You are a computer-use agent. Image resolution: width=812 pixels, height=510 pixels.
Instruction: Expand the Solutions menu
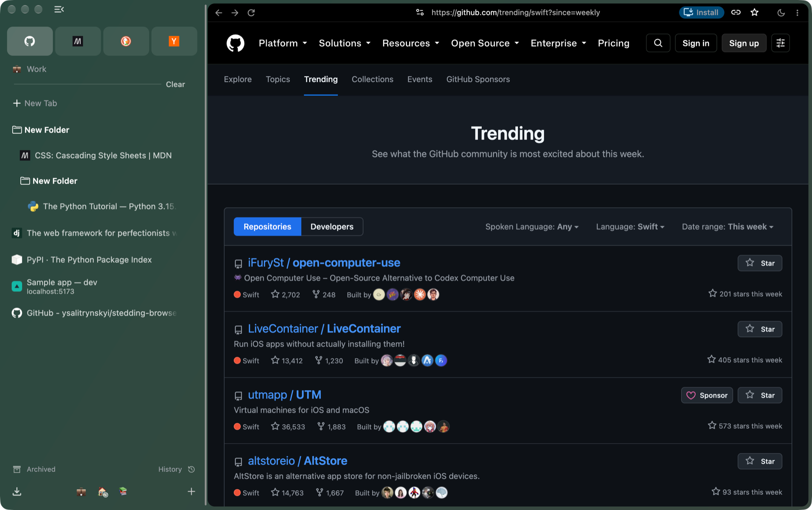[x=345, y=43]
